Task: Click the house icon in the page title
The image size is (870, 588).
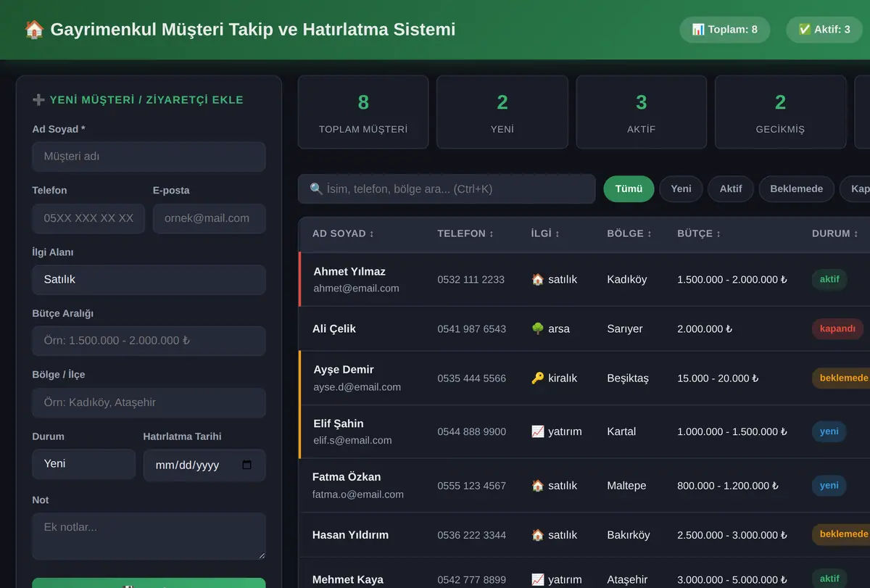Action: 34,30
